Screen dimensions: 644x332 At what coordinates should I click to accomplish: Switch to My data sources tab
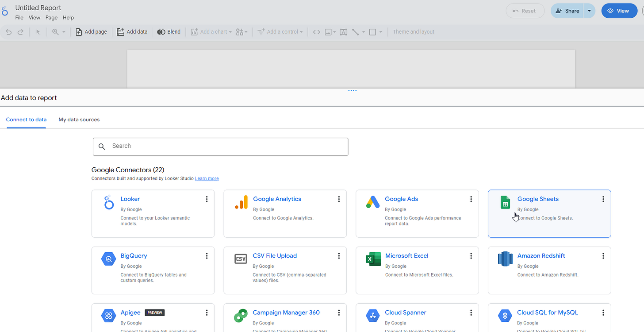79,120
